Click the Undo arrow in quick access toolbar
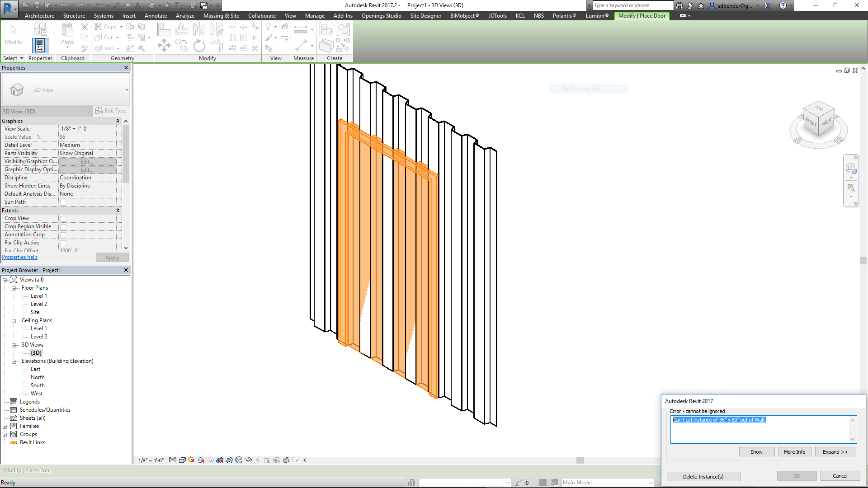Viewport: 868px width, 488px height. [x=64, y=5]
